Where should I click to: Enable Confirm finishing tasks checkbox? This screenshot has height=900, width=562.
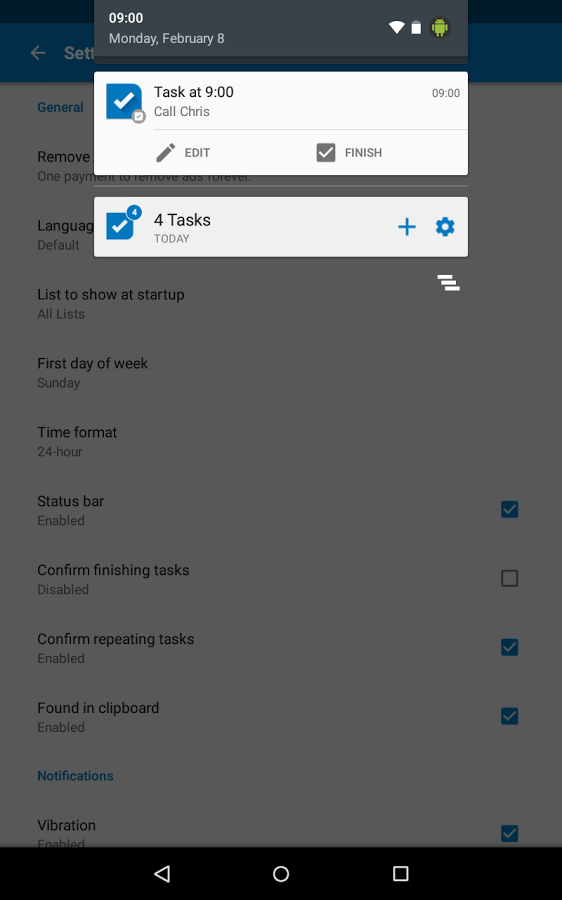pyautogui.click(x=509, y=578)
